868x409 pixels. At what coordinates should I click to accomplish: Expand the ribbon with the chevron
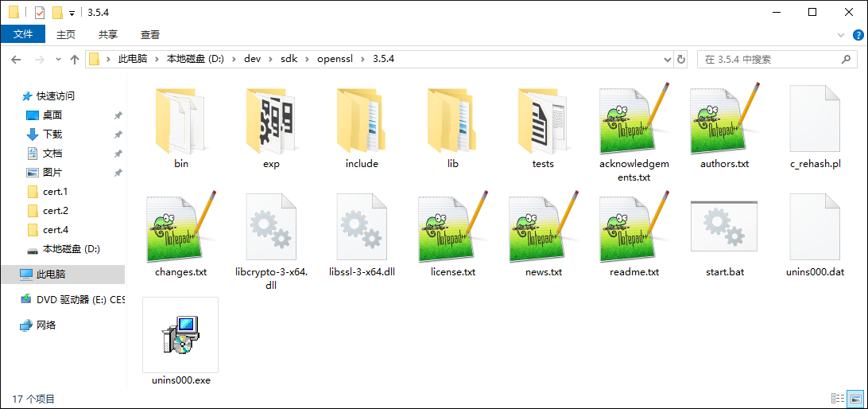pos(843,35)
